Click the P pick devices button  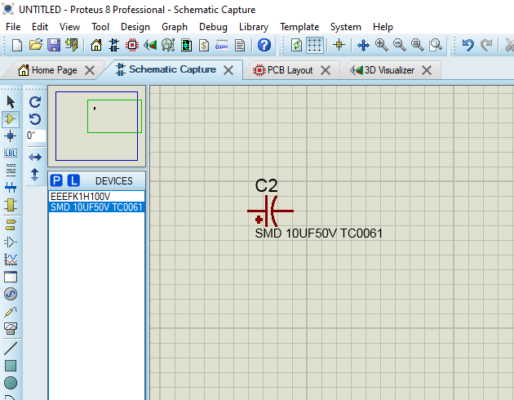tap(56, 181)
